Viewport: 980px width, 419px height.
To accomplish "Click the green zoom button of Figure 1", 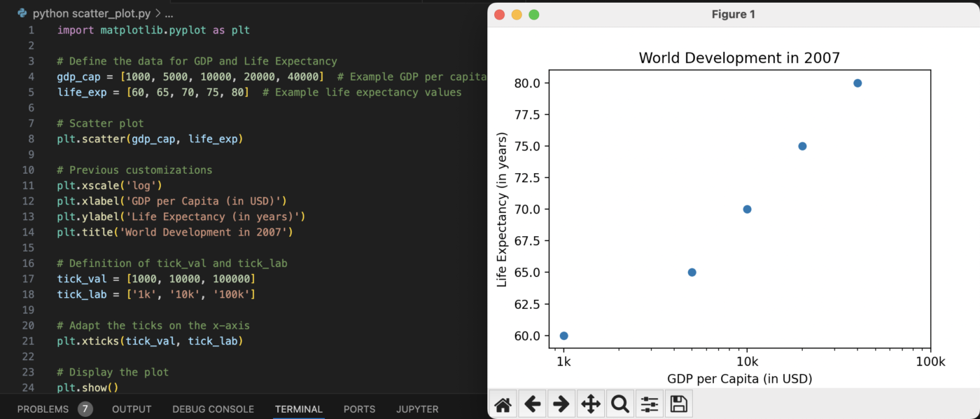I will [534, 15].
